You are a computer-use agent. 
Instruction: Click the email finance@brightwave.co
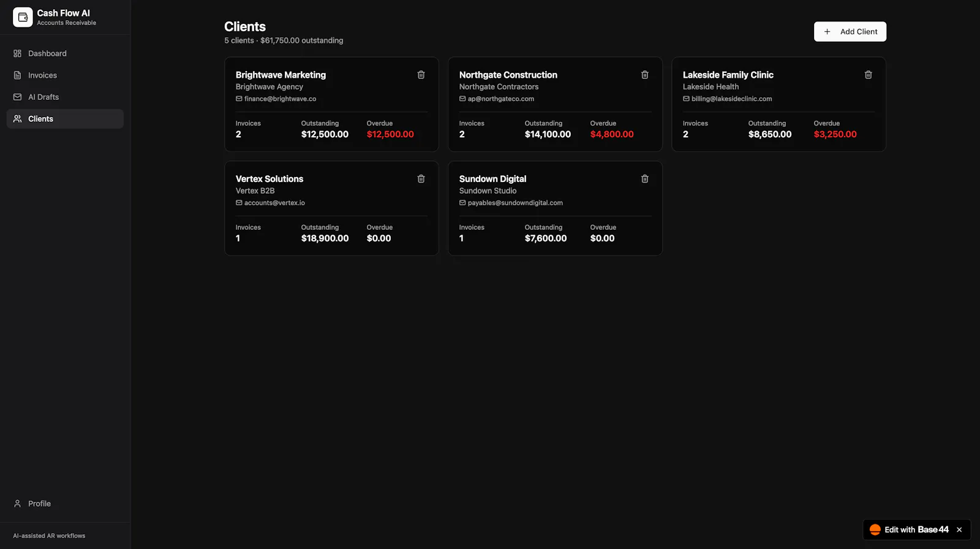(280, 99)
